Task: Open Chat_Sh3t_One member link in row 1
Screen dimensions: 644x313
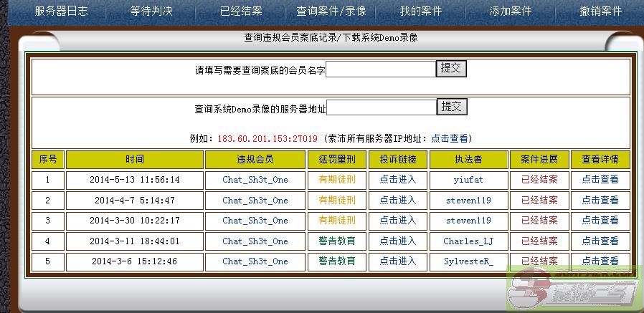Action: [x=255, y=180]
